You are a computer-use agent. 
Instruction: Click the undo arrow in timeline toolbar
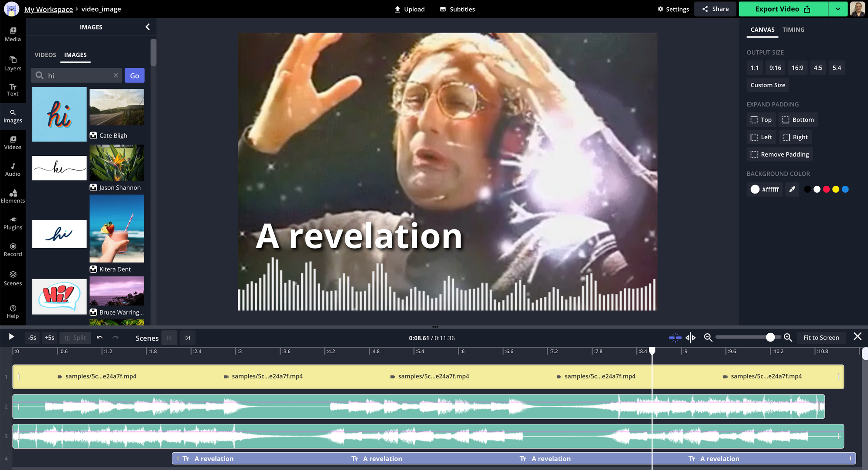pos(100,338)
